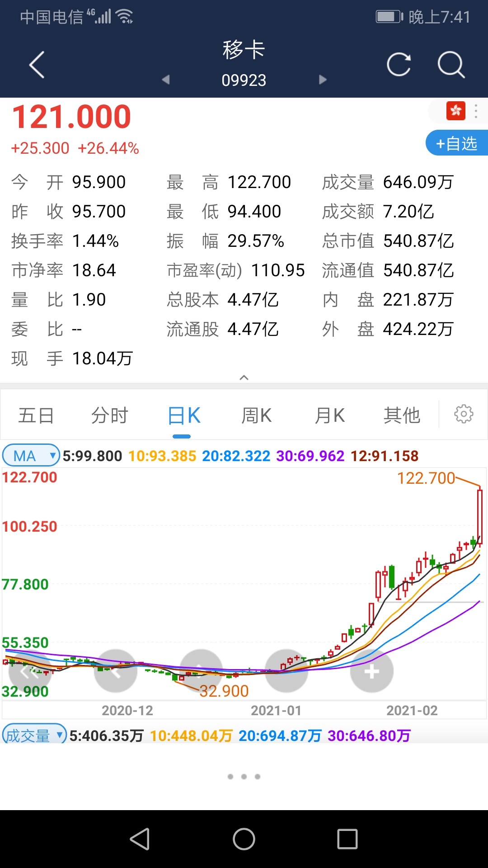
Task: Tap the 30:69.962 purple MA value
Action: click(310, 456)
